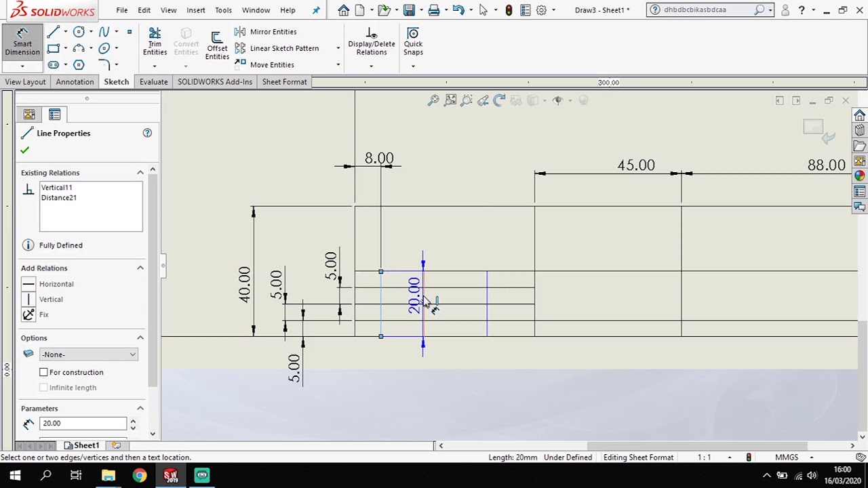The height and width of the screenshot is (488, 868).
Task: Click Move Entities
Action: click(264, 64)
